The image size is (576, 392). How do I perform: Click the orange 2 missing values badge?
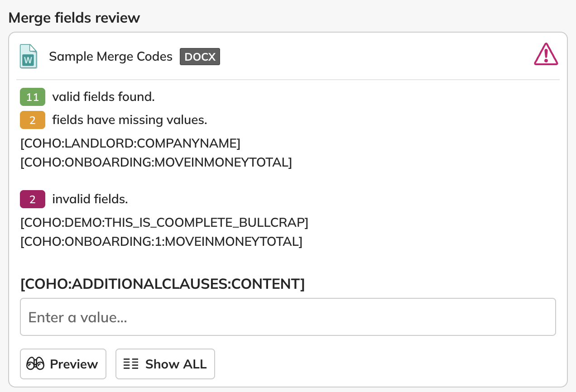pos(33,120)
